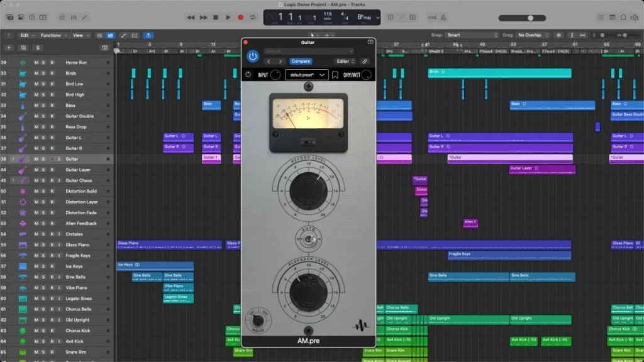This screenshot has height=362, width=644.
Task: Duplicate track using the duplicate icon
Action: click(x=23, y=48)
